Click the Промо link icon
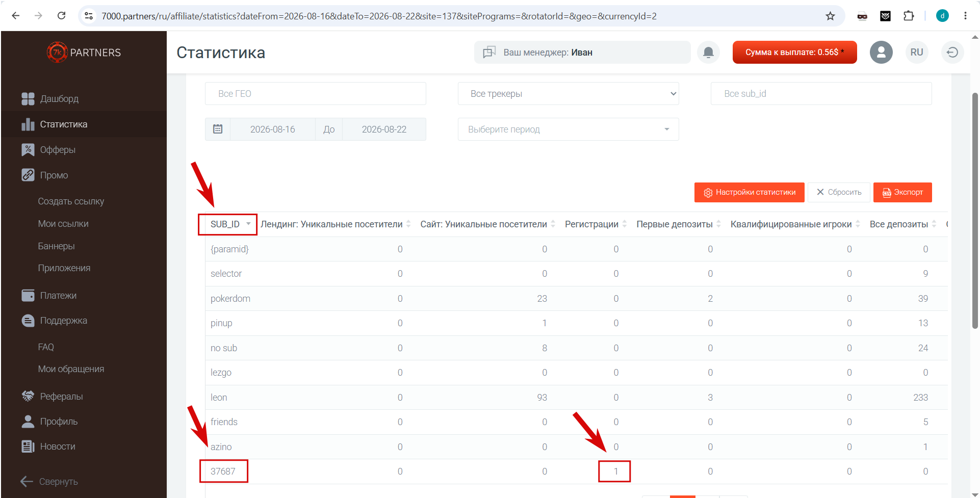The width and height of the screenshot is (980, 498). click(28, 175)
